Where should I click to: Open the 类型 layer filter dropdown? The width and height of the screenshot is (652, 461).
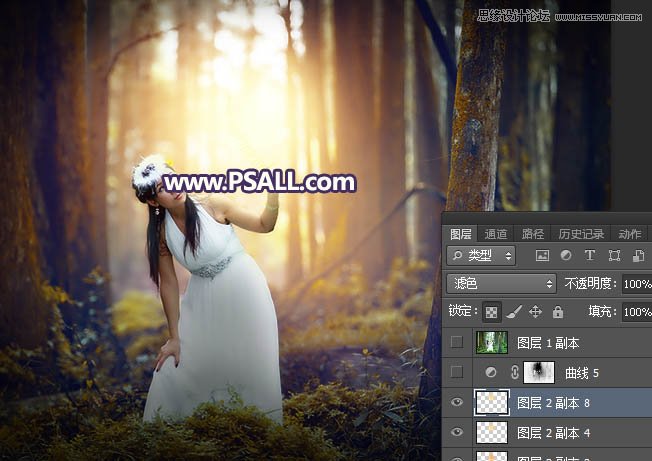click(x=481, y=255)
